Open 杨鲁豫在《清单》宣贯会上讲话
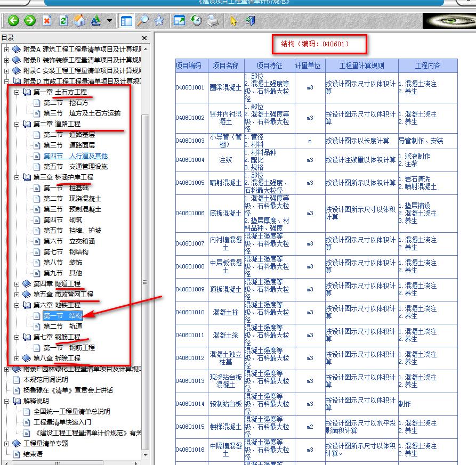Image resolution: width=476 pixels, height=465 pixels. 68,390
